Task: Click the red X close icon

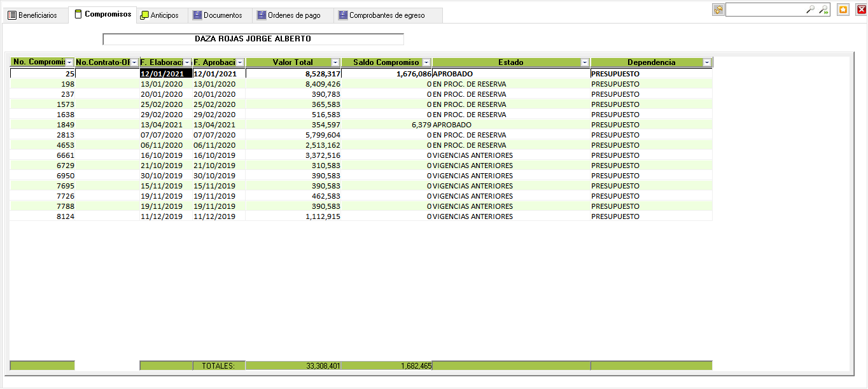Action: click(861, 10)
